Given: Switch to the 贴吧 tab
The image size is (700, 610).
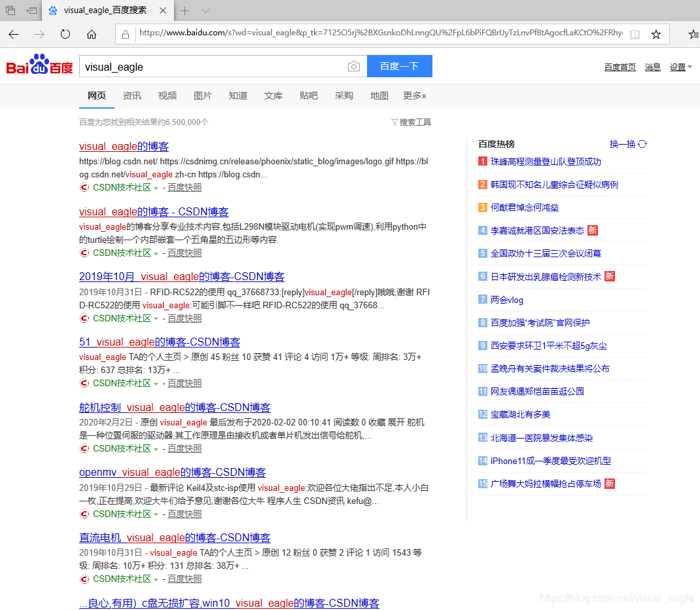Looking at the screenshot, I should 309,96.
